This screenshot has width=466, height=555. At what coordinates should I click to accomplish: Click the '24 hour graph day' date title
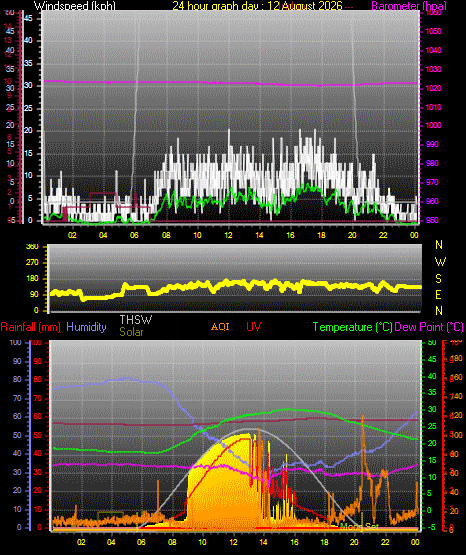click(257, 6)
